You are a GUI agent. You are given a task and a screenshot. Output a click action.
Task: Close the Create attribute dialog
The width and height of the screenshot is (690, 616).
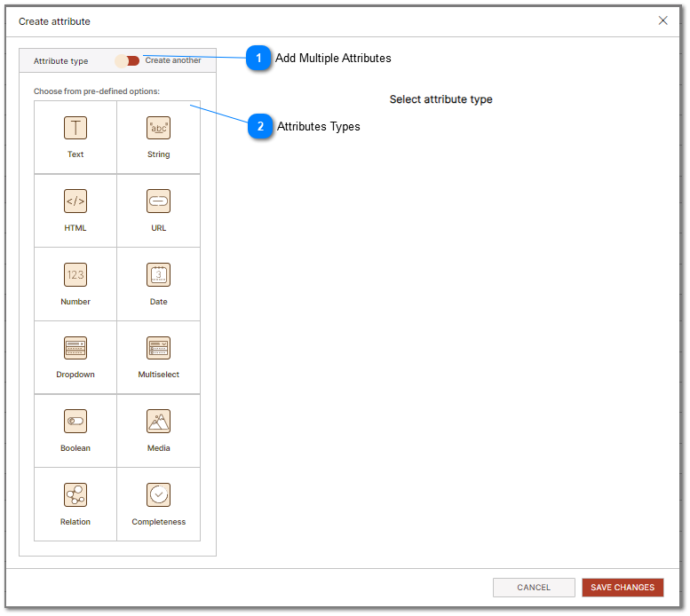pyautogui.click(x=662, y=20)
